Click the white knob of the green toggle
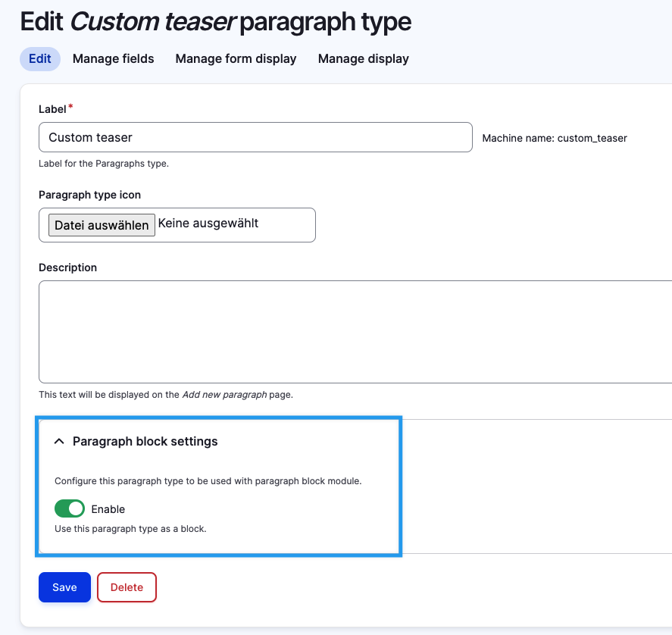Image resolution: width=672 pixels, height=635 pixels. [77, 508]
